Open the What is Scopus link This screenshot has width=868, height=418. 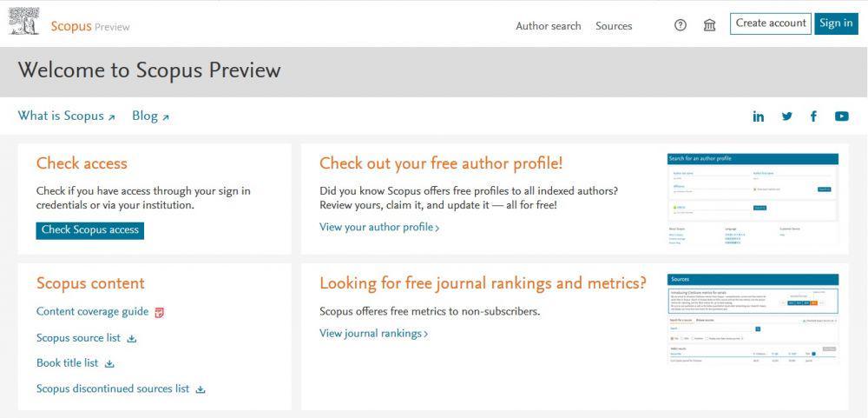click(67, 116)
